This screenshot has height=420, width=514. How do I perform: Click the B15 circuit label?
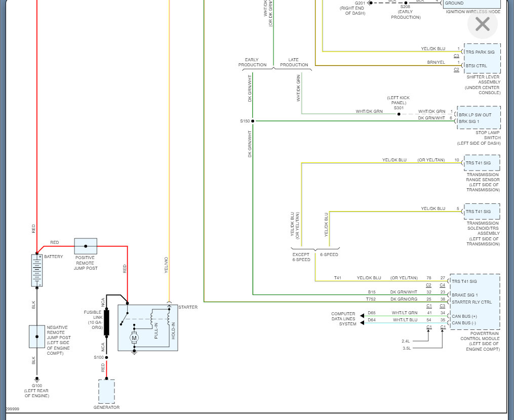(x=372, y=292)
